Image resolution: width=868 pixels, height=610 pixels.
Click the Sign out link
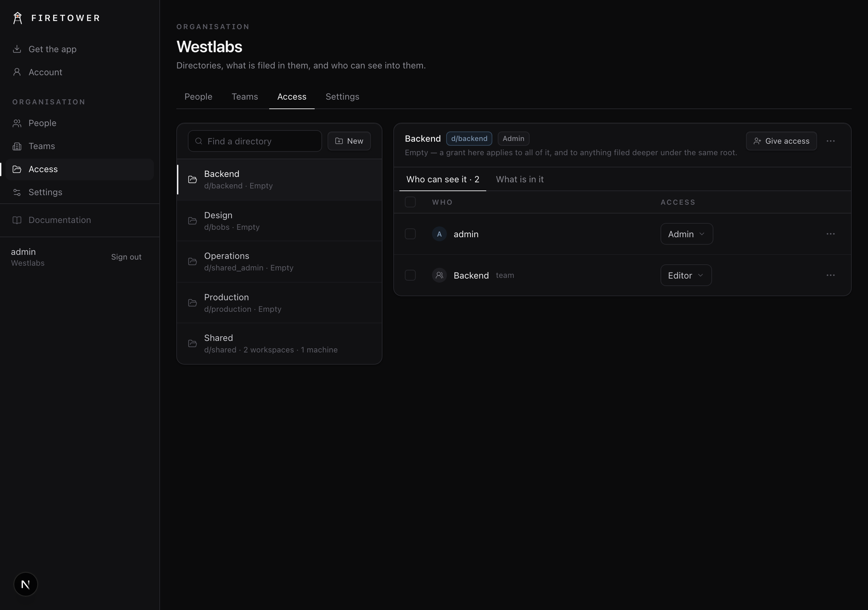pos(126,257)
